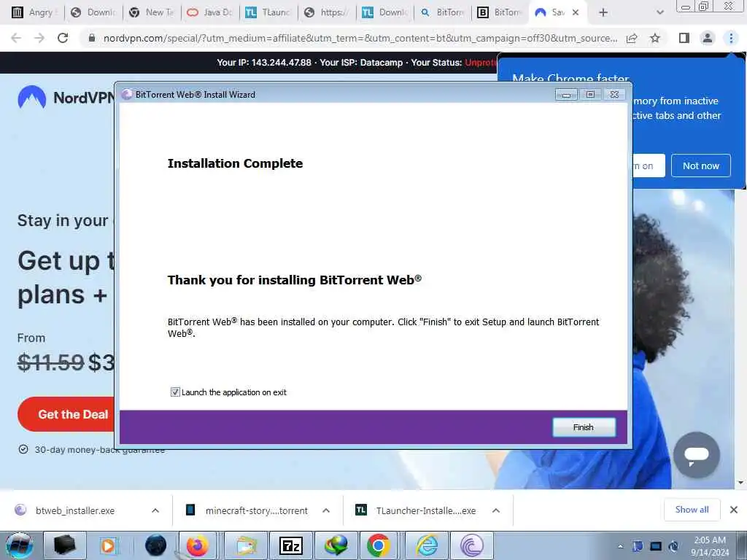747x560 pixels.
Task: Open Google Chrome taskbar icon
Action: 379,545
